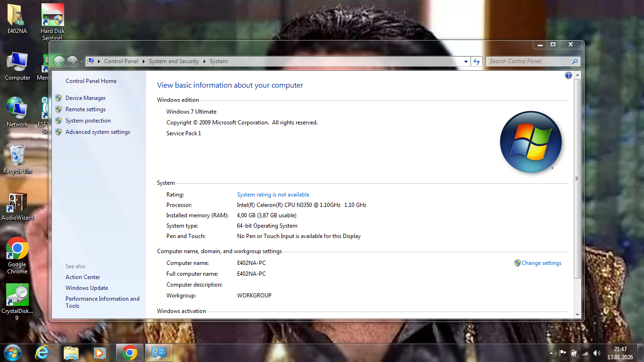644x362 pixels.
Task: Click the shield icon beside Change settings
Action: point(517,263)
